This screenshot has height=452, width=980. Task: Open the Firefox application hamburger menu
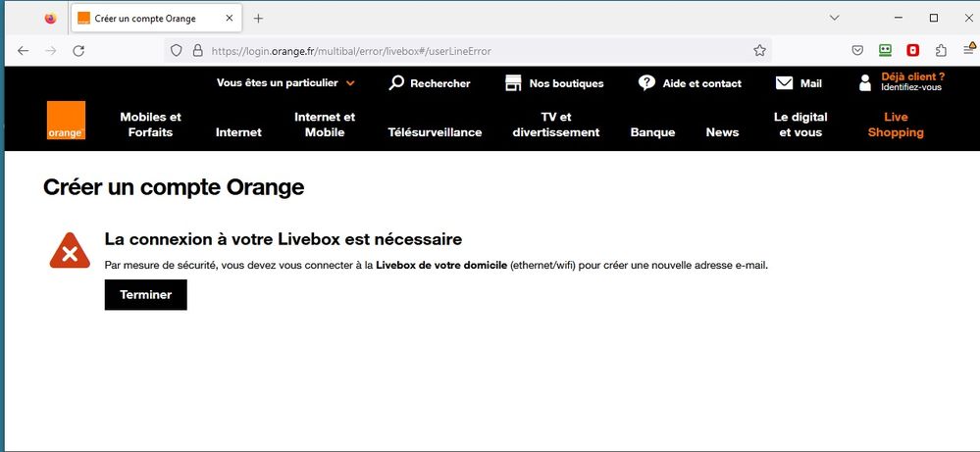pyautogui.click(x=969, y=50)
